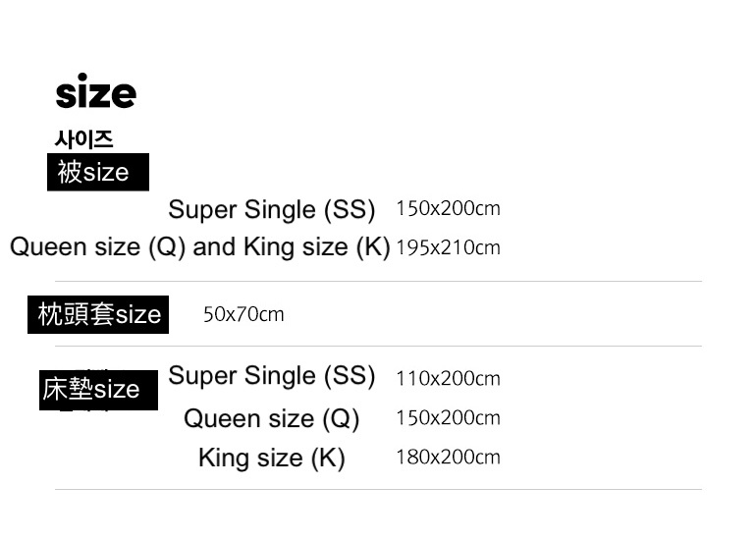Select the Queen size (Q) mattress row label
756x540 pixels.
click(x=271, y=419)
